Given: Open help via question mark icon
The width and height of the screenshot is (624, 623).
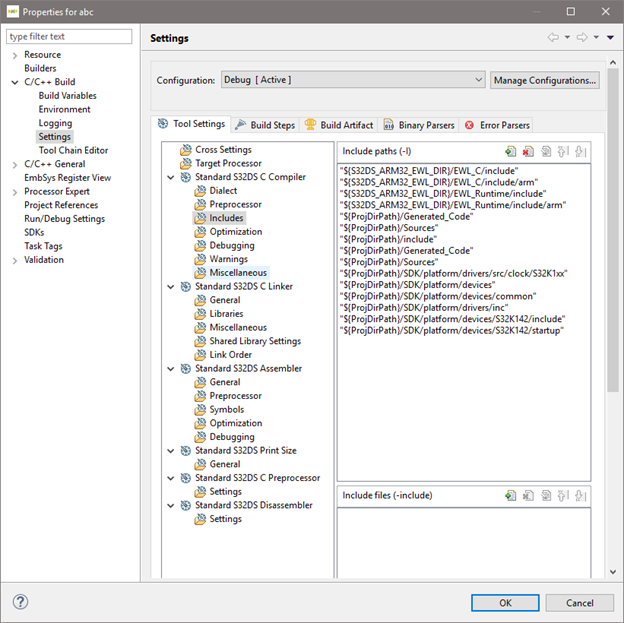Looking at the screenshot, I should 20,602.
